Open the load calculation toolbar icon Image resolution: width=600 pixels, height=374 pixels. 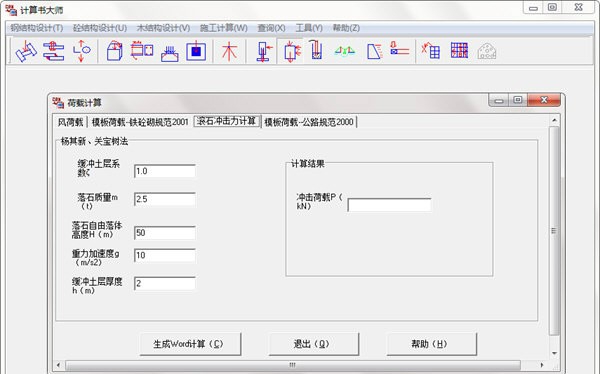(292, 51)
